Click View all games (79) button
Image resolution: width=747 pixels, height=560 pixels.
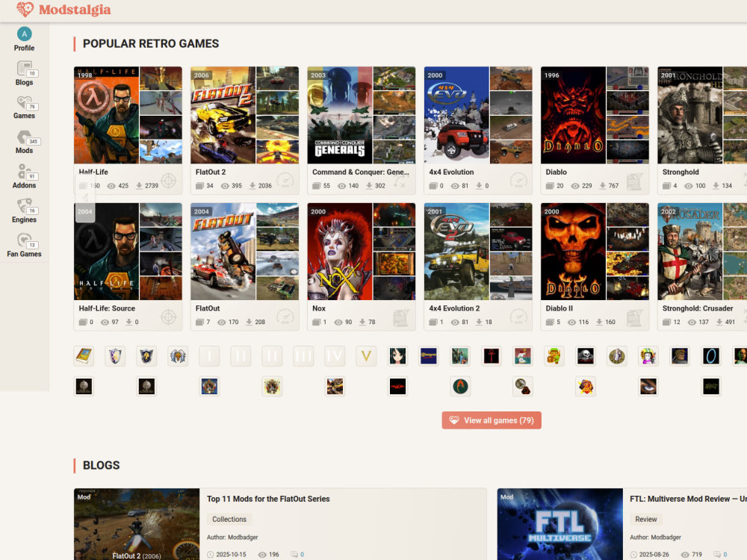492,420
